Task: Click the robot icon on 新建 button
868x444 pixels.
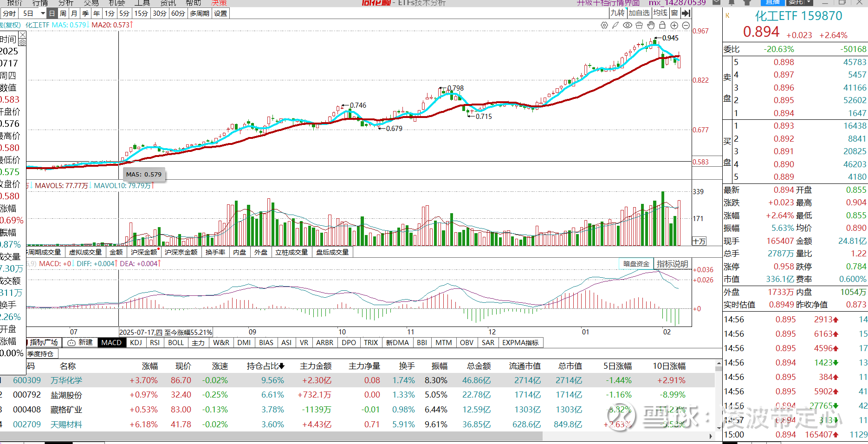Action: [71, 343]
